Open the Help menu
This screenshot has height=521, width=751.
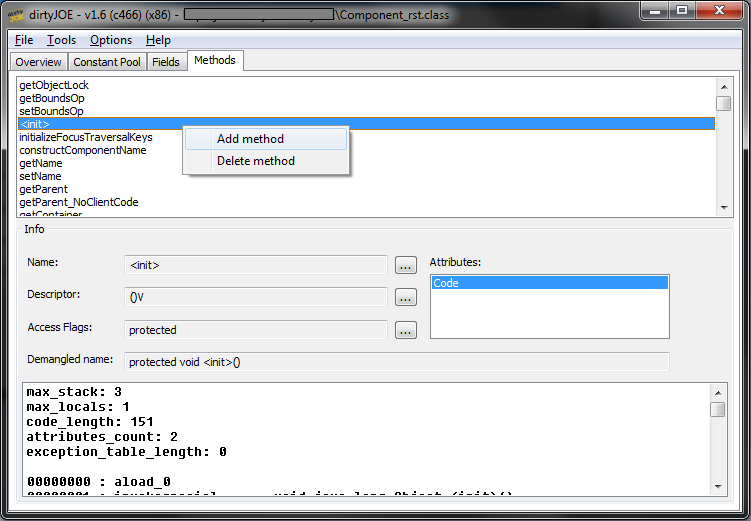pyautogui.click(x=158, y=40)
